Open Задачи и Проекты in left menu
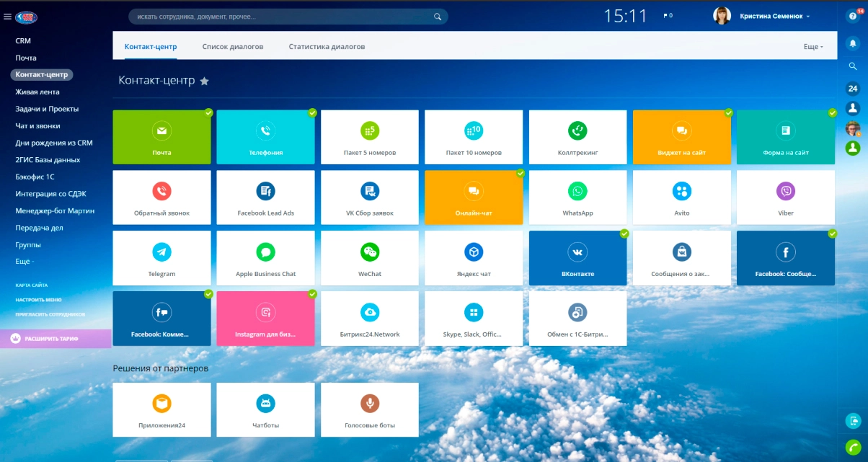The image size is (868, 462). pos(47,109)
